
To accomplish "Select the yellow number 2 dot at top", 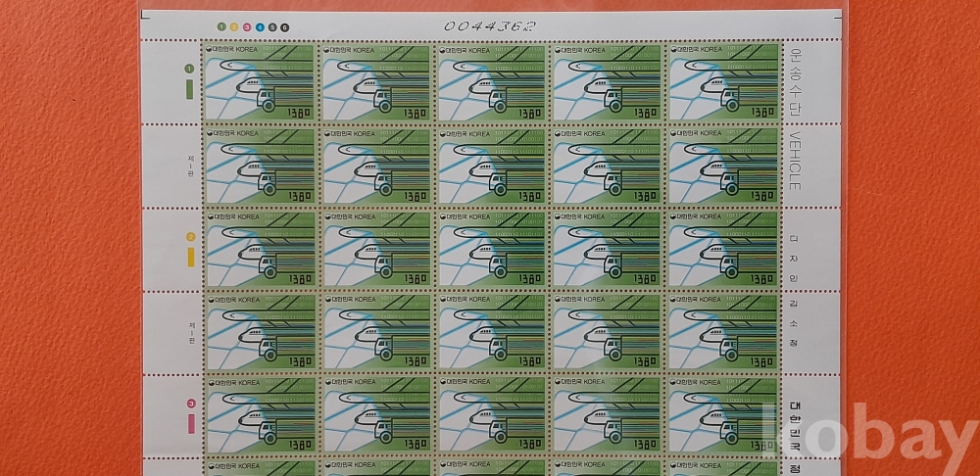I will [x=235, y=26].
